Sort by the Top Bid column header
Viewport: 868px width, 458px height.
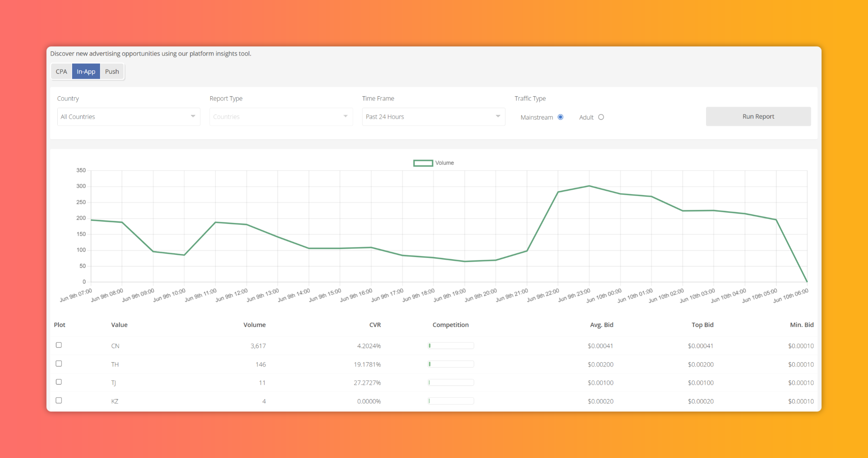click(702, 325)
